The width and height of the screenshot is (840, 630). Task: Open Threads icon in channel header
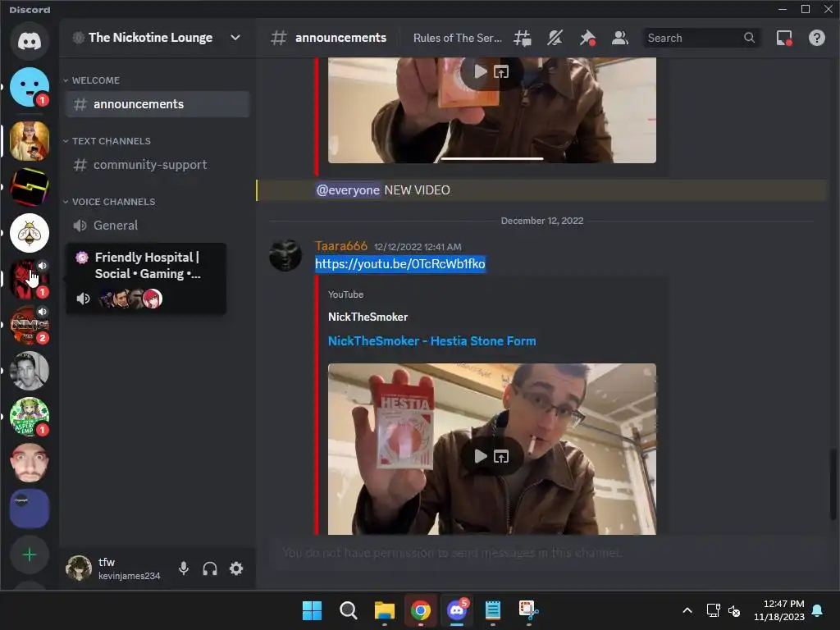pyautogui.click(x=523, y=38)
